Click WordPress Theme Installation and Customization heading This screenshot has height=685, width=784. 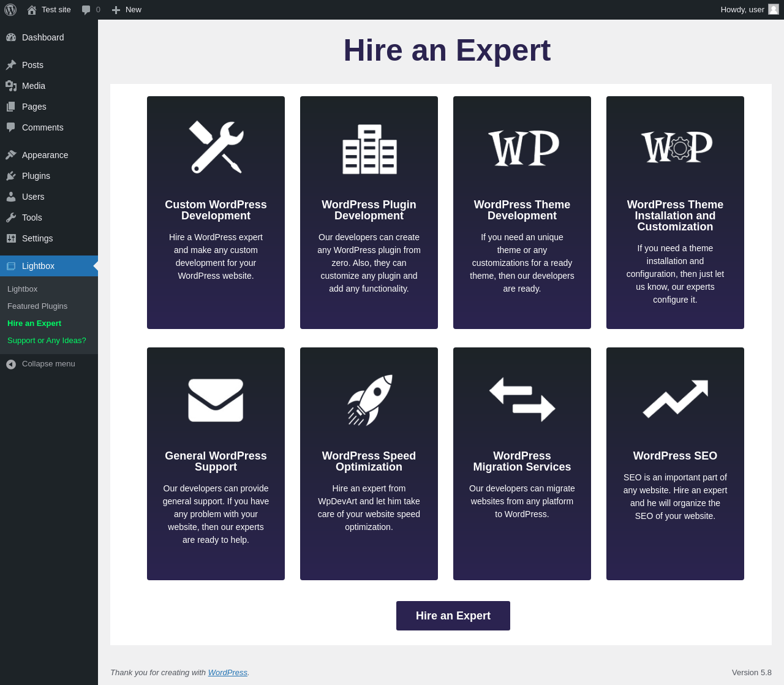[x=675, y=216]
